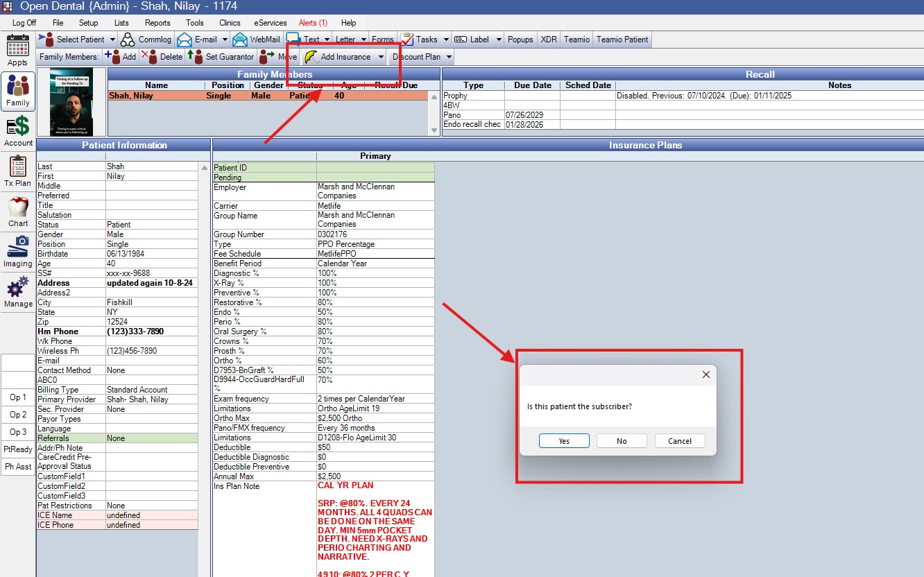Click the PtReady button
The width and height of the screenshot is (924, 577).
pos(18,449)
